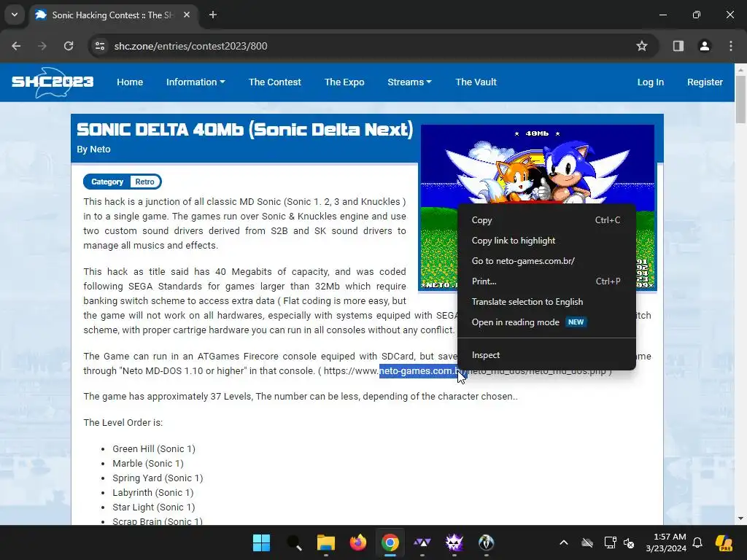
Task: Open the Chrome profile icon
Action: tap(704, 46)
